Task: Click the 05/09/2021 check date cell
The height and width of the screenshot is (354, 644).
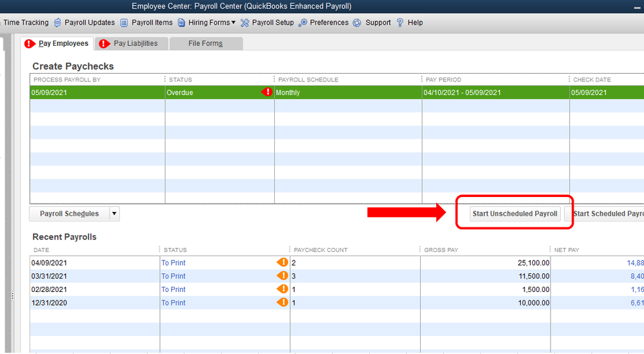Action: click(607, 92)
